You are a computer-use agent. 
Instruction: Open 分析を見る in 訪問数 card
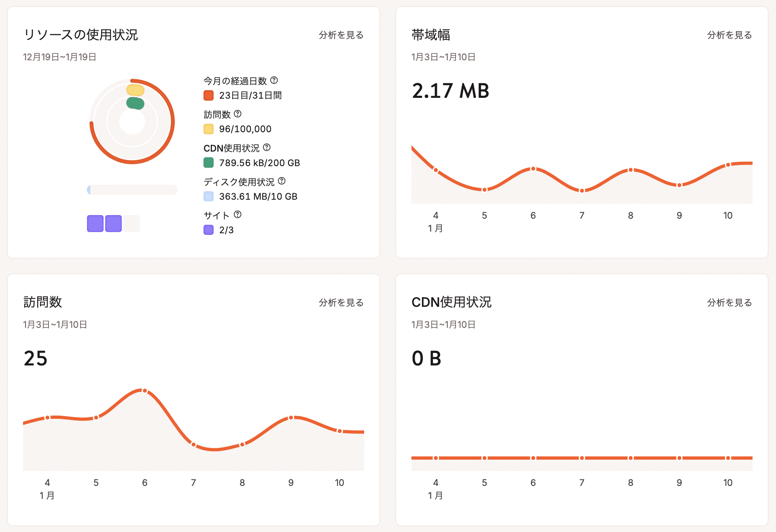[341, 303]
